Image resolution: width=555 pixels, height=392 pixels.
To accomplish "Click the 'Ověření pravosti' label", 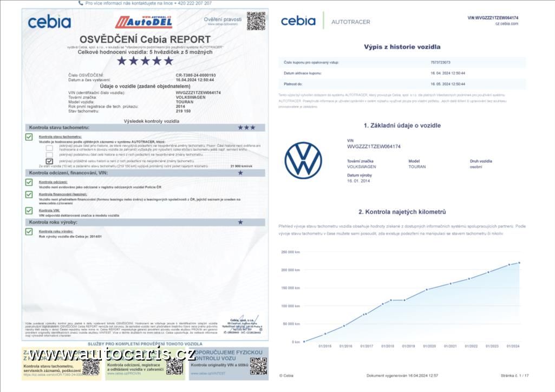I will [x=223, y=19].
